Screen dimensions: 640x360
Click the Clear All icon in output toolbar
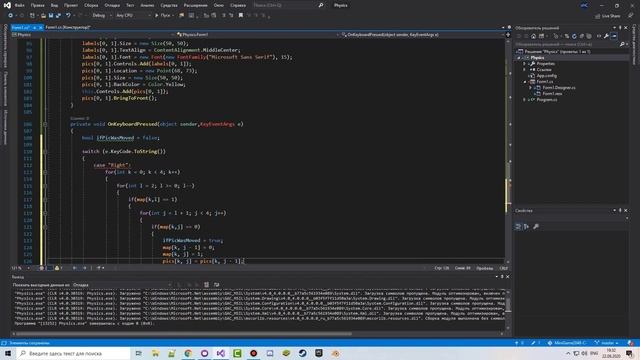[207, 285]
